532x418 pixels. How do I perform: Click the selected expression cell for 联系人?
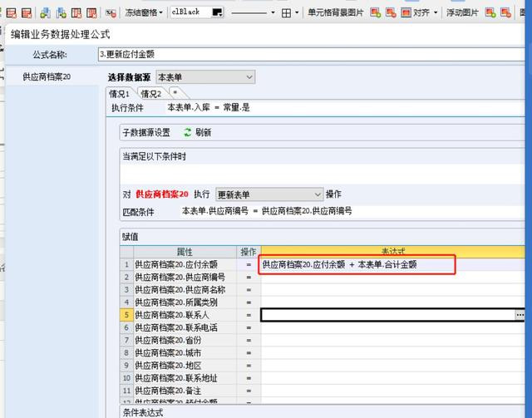point(388,315)
